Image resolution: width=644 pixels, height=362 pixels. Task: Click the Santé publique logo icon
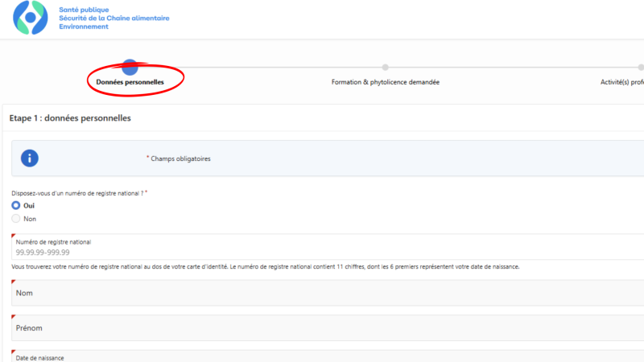31,18
